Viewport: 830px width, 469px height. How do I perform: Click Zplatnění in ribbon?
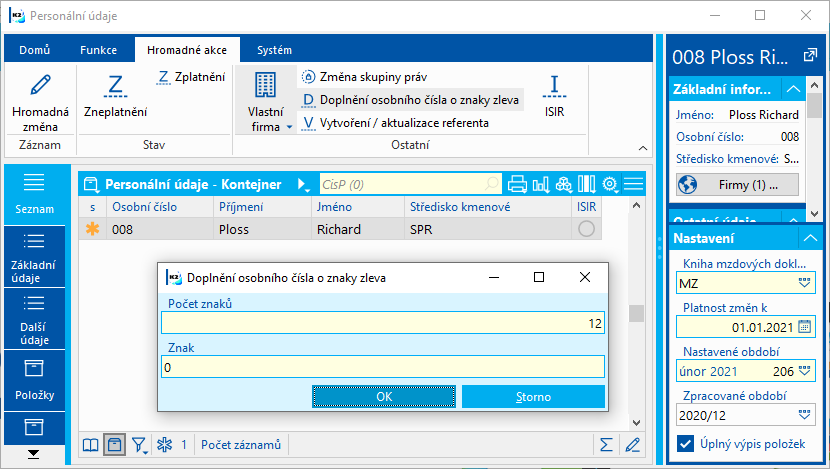[x=191, y=77]
